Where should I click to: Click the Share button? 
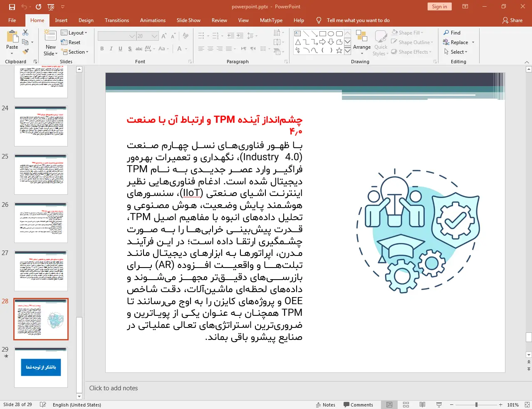coord(512,20)
